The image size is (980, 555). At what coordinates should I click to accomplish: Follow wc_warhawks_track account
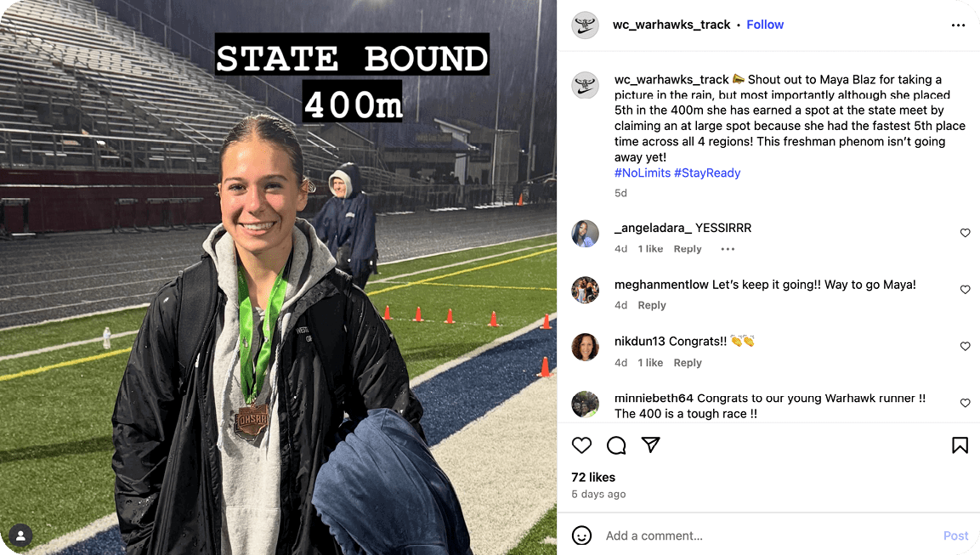point(765,25)
